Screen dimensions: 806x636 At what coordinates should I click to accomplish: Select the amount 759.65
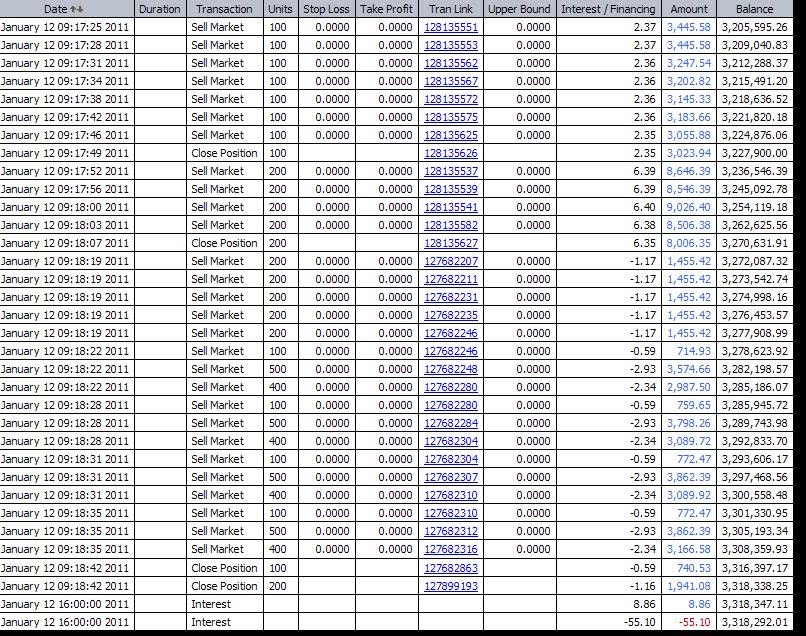tap(693, 405)
